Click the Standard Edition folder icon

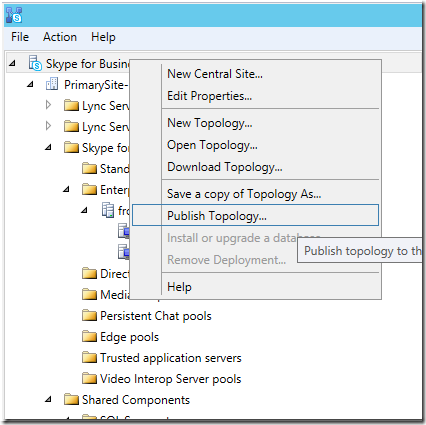(89, 168)
